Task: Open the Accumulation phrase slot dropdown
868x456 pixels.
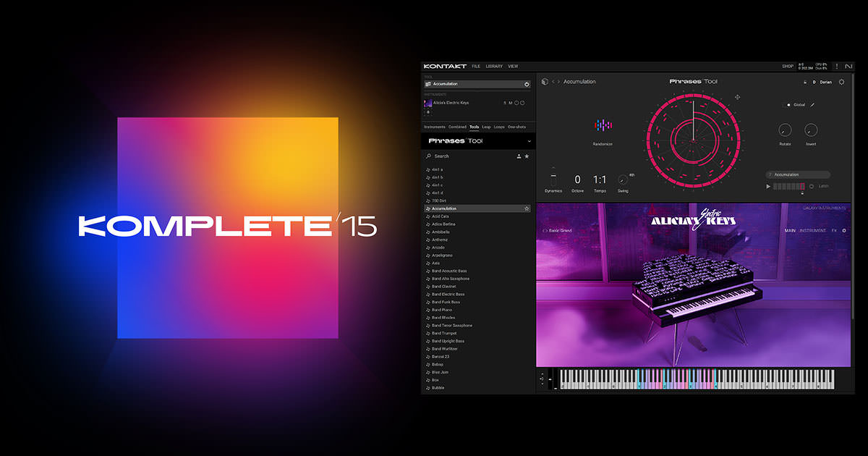Action: coord(798,174)
